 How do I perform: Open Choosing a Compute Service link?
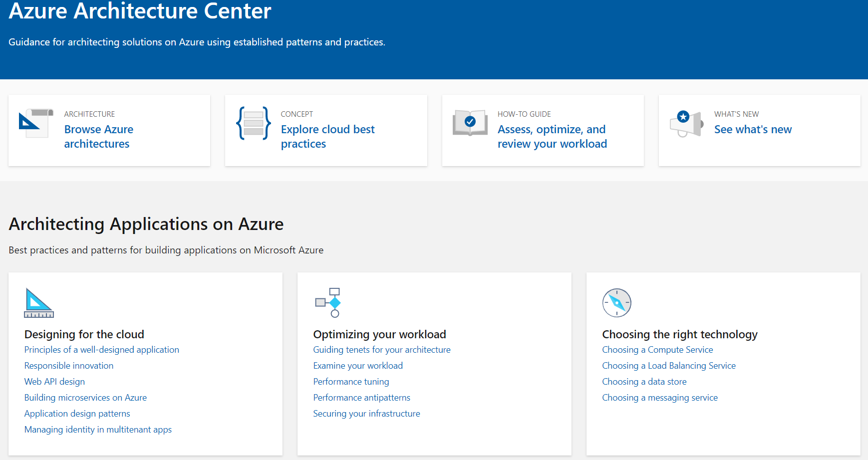tap(657, 350)
